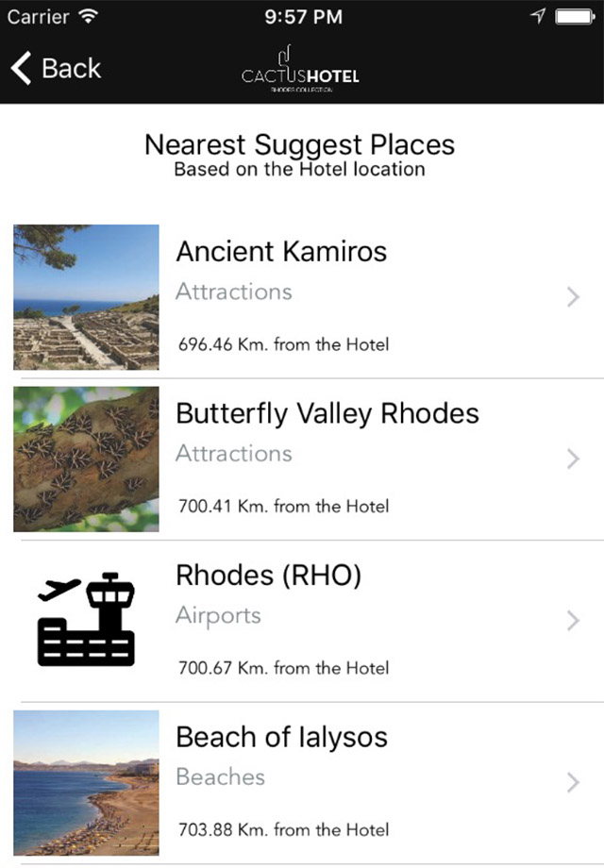604x868 pixels.
Task: Tap the airport control tower icon
Action: (x=87, y=620)
